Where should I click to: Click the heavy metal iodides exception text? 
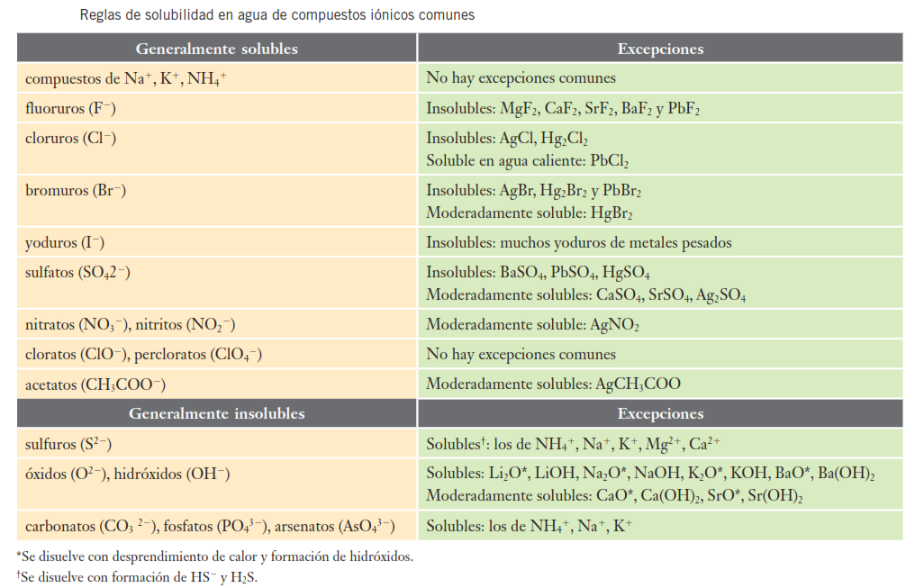(x=579, y=242)
